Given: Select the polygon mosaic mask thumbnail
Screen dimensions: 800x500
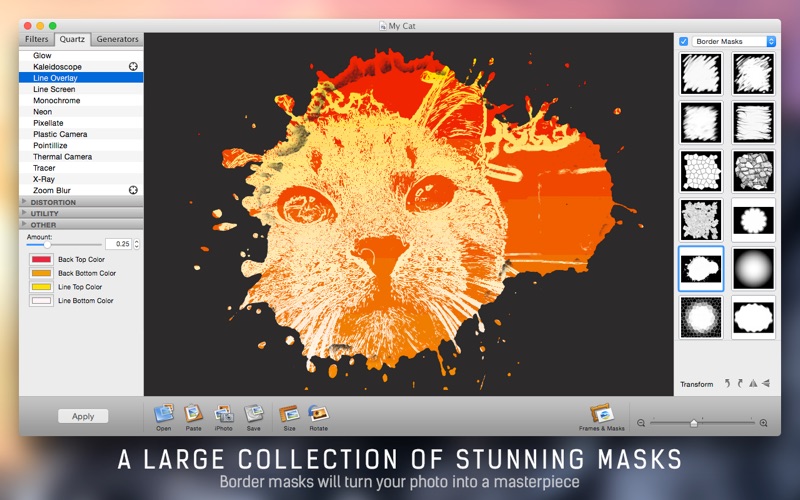Looking at the screenshot, I should tap(701, 171).
